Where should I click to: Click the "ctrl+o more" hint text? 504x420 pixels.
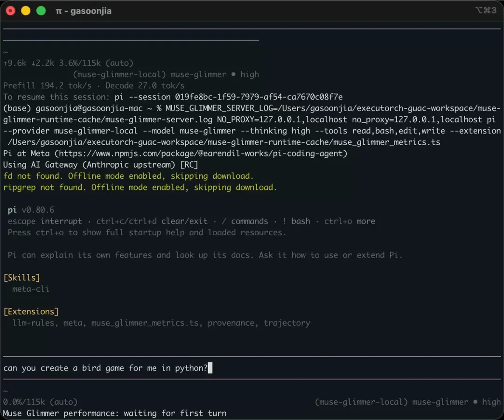350,221
